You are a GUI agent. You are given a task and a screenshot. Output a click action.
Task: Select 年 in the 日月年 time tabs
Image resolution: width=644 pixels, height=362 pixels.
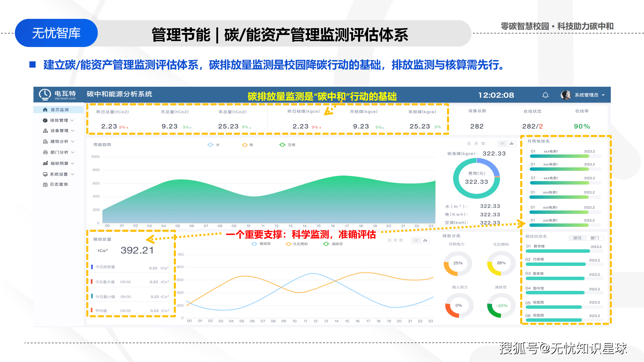click(484, 143)
